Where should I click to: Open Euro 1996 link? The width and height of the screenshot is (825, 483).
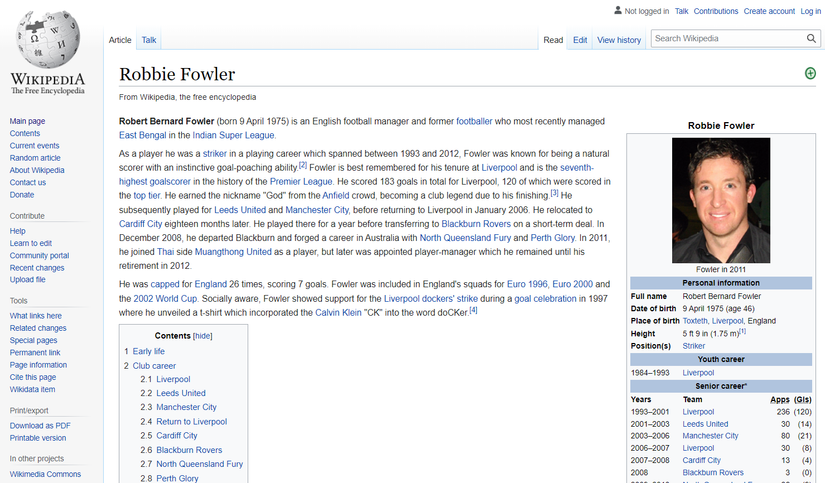pyautogui.click(x=527, y=284)
